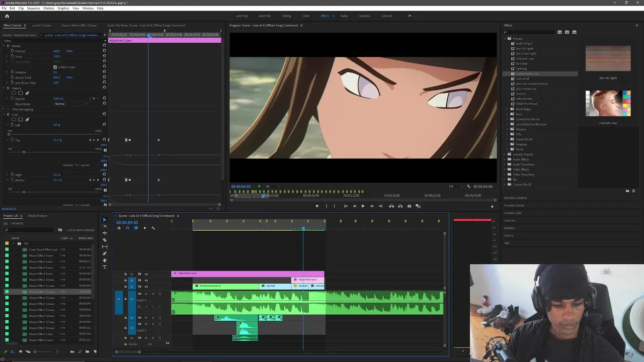The height and width of the screenshot is (362, 644).
Task: Open the Lumetri Color panel
Action: pyautogui.click(x=513, y=213)
